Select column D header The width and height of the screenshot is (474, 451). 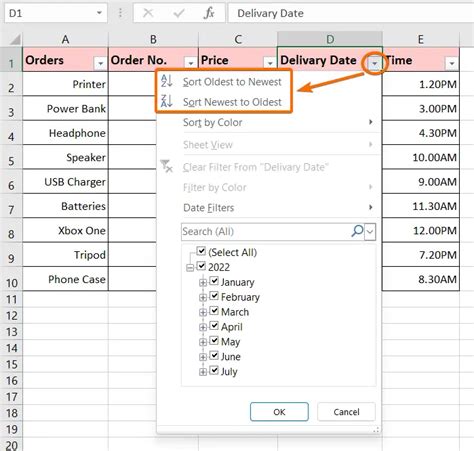[330, 39]
